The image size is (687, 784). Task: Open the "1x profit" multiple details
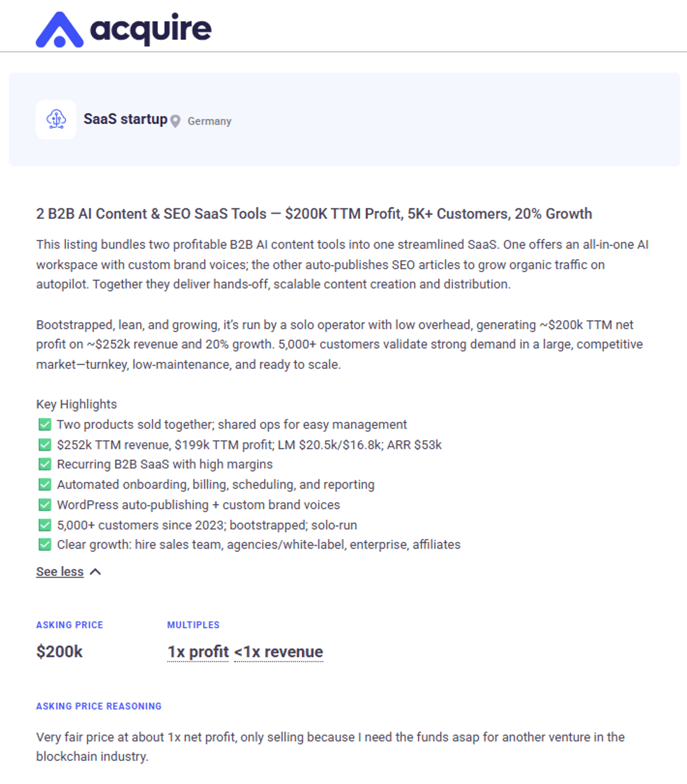(x=198, y=652)
